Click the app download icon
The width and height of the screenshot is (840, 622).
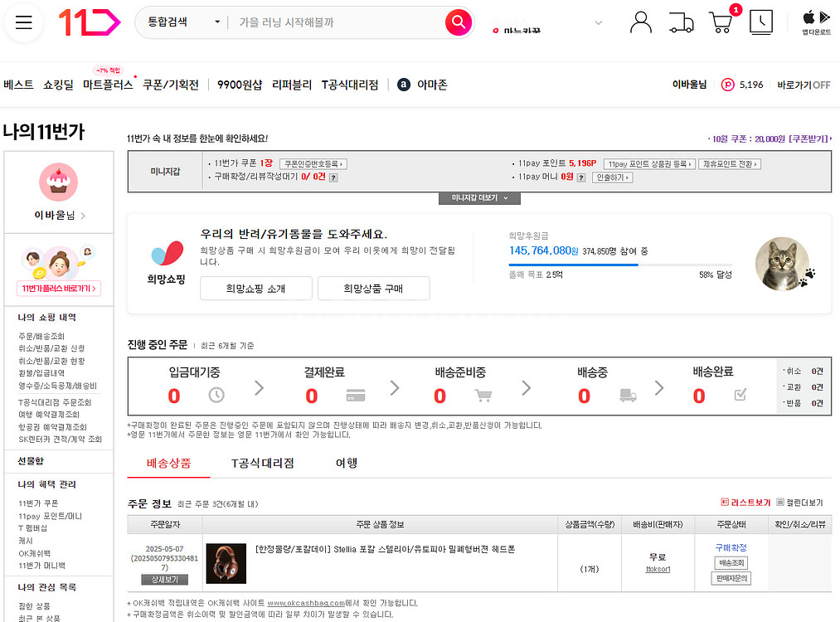816,22
